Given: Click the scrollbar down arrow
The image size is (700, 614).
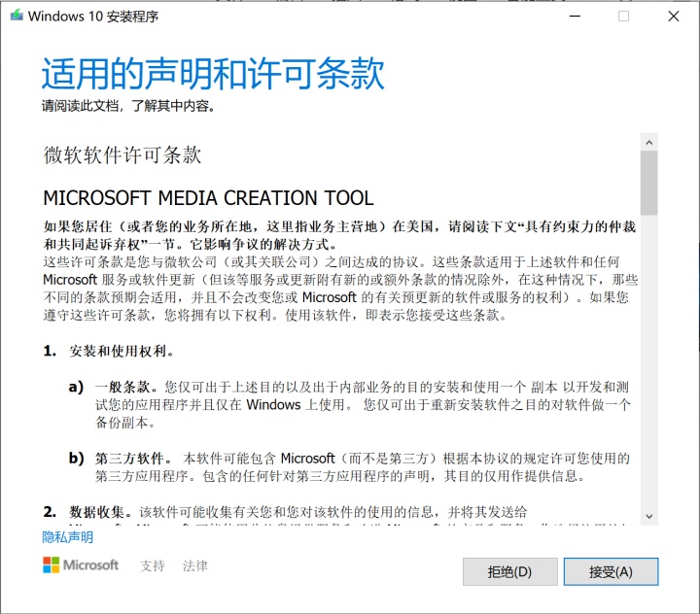Looking at the screenshot, I should coord(649,516).
